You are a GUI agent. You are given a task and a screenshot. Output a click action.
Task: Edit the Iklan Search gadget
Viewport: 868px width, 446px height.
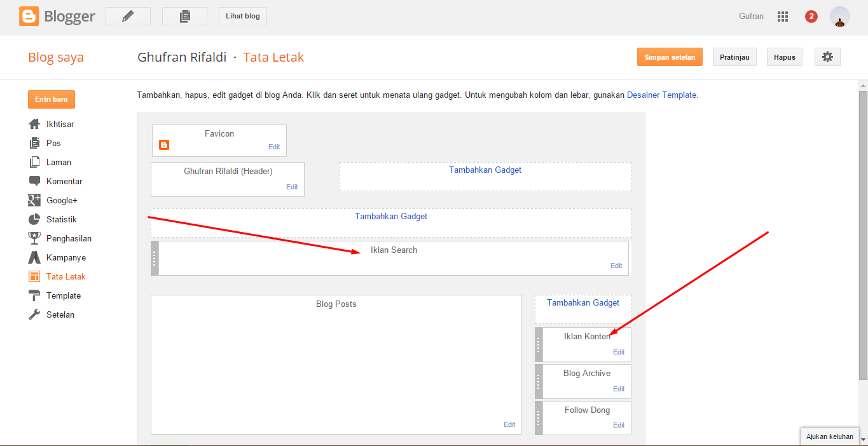(x=616, y=266)
